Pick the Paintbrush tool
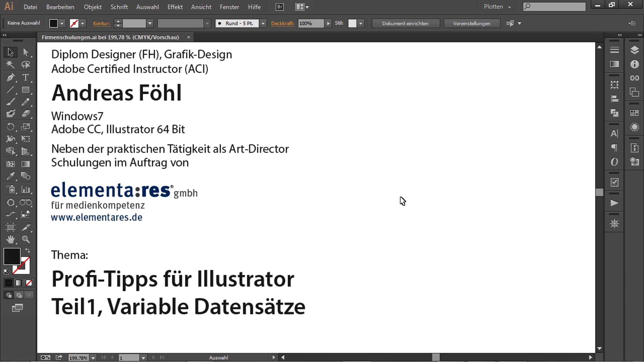Image resolution: width=644 pixels, height=362 pixels. tap(10, 102)
